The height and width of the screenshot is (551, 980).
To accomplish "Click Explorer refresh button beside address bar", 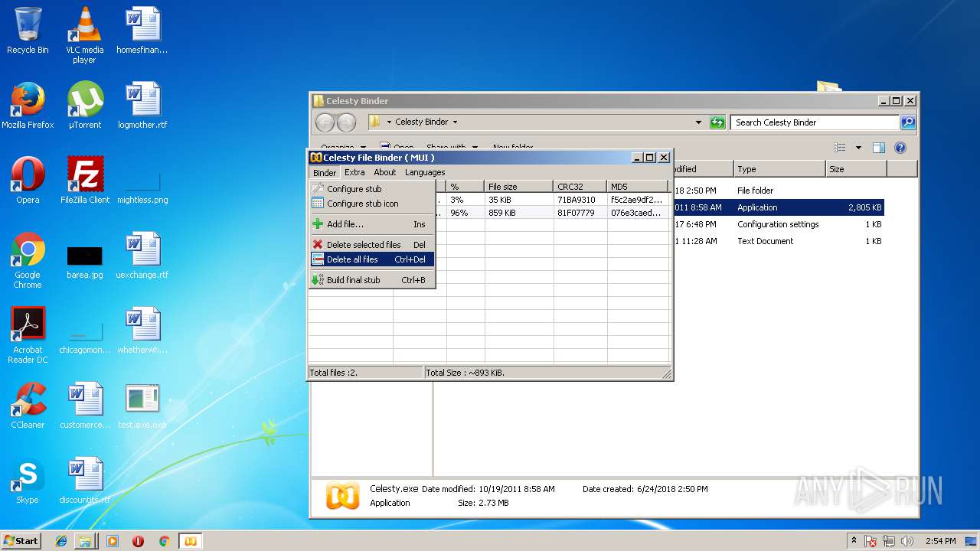I will point(717,122).
